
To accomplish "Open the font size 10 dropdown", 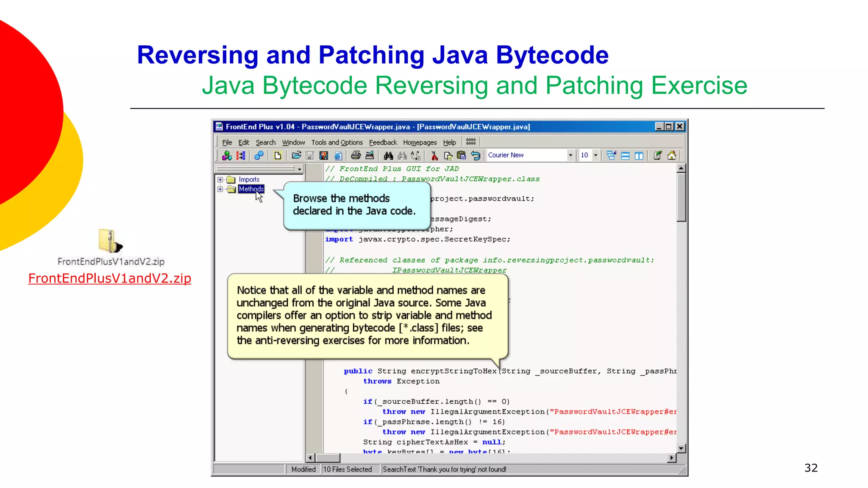I will [595, 155].
